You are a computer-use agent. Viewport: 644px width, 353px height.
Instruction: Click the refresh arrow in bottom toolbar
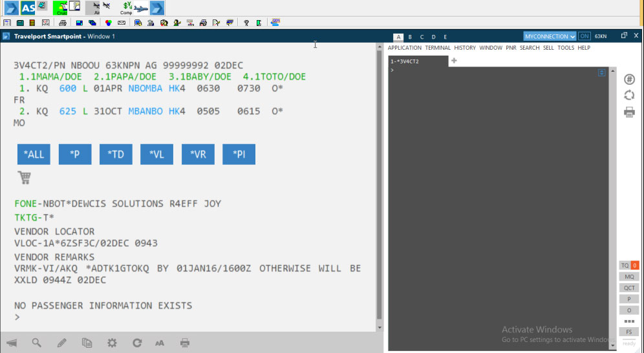click(137, 343)
